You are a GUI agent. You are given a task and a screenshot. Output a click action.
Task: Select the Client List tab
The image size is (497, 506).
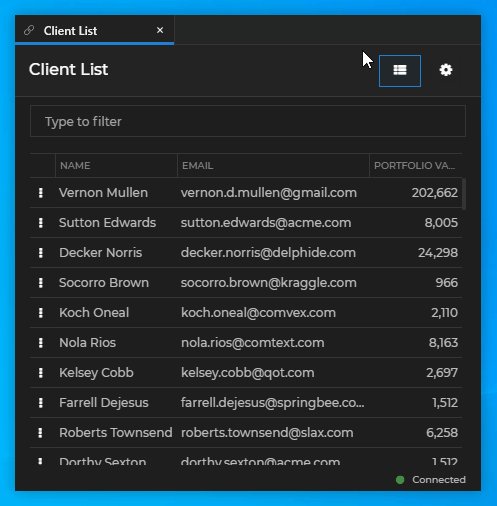[x=94, y=30]
